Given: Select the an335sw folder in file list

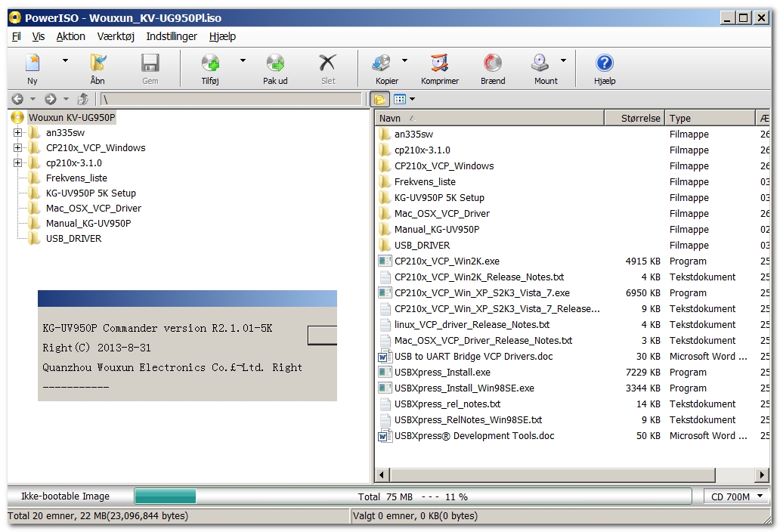Looking at the screenshot, I should click(x=413, y=135).
